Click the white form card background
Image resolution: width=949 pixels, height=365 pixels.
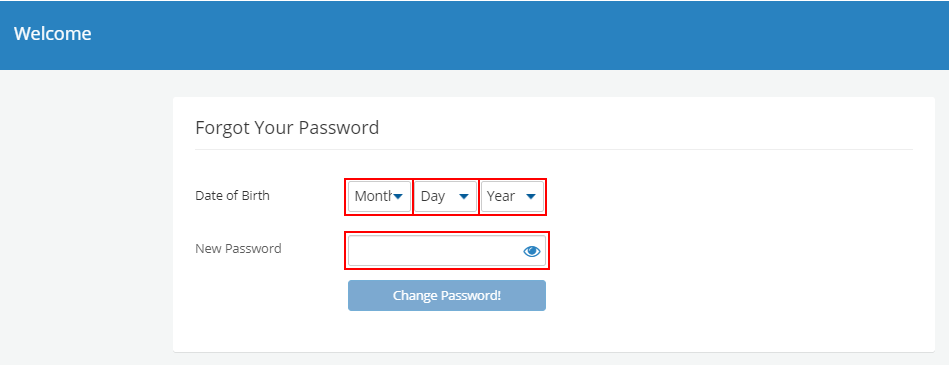tap(726, 254)
